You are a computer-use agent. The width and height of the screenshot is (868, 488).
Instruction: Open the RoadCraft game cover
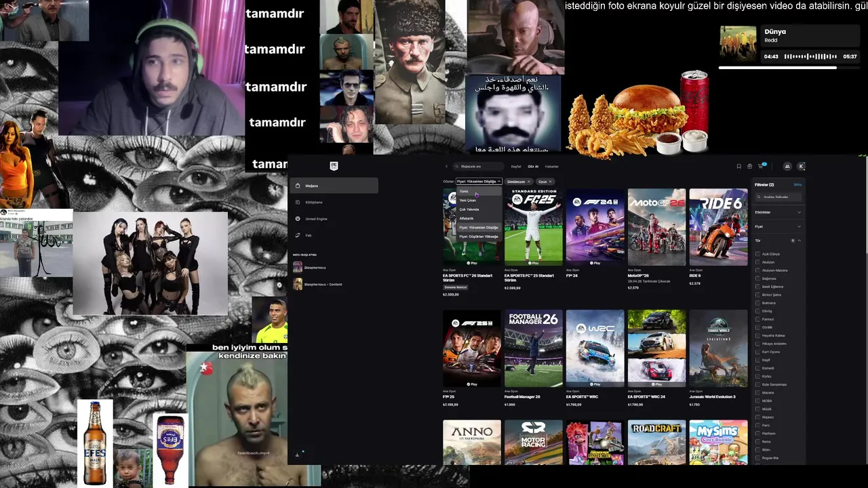[656, 442]
